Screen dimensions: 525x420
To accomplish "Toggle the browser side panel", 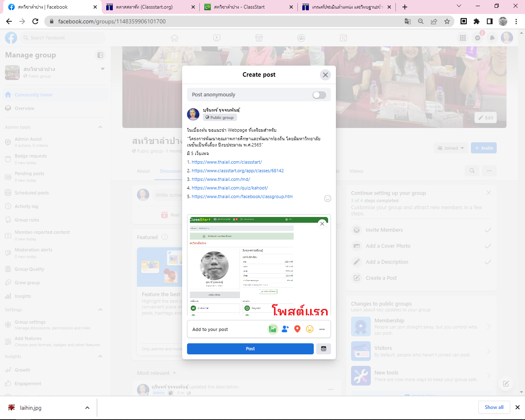I will click(x=490, y=21).
